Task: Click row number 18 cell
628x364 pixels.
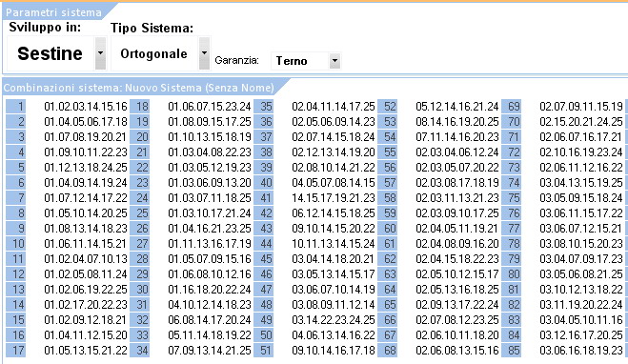Action: tap(140, 107)
